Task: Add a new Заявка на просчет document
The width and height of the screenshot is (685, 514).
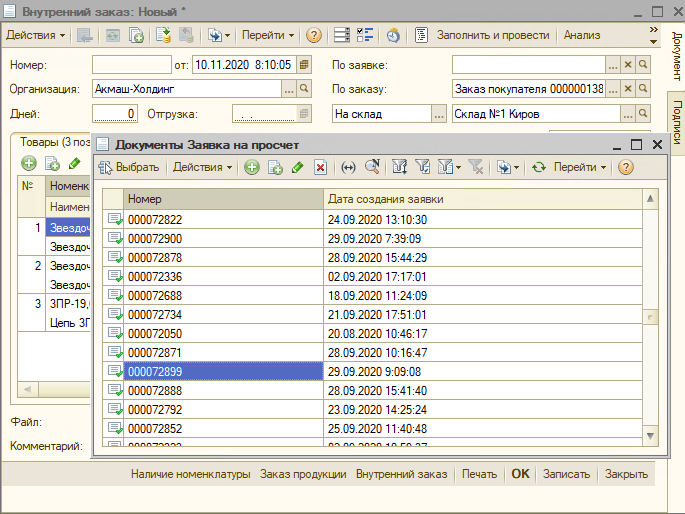Action: (x=252, y=167)
